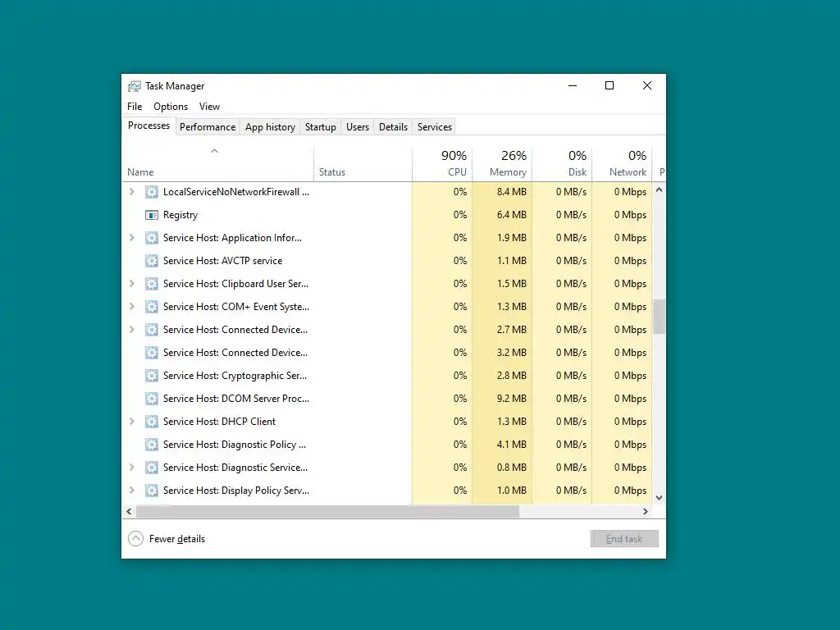The width and height of the screenshot is (840, 630).
Task: Switch to the Details tab
Action: 393,127
